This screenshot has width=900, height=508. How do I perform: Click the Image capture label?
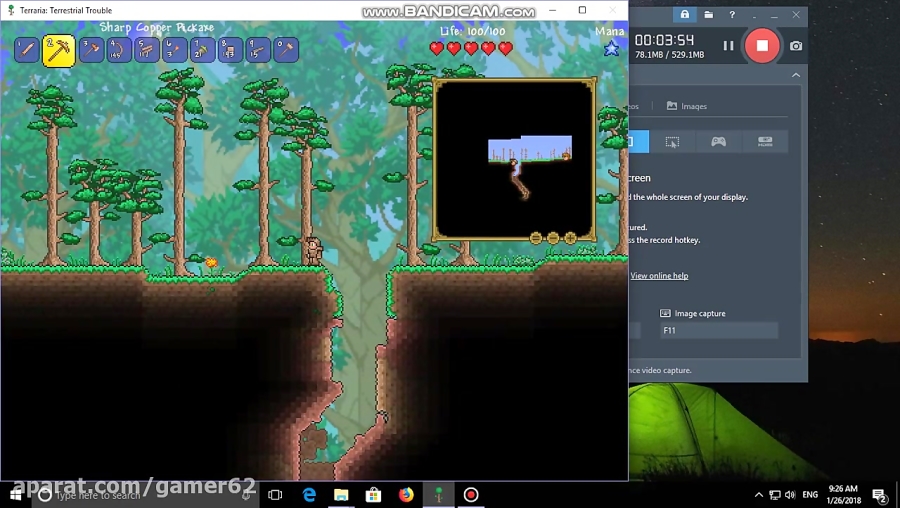click(700, 313)
